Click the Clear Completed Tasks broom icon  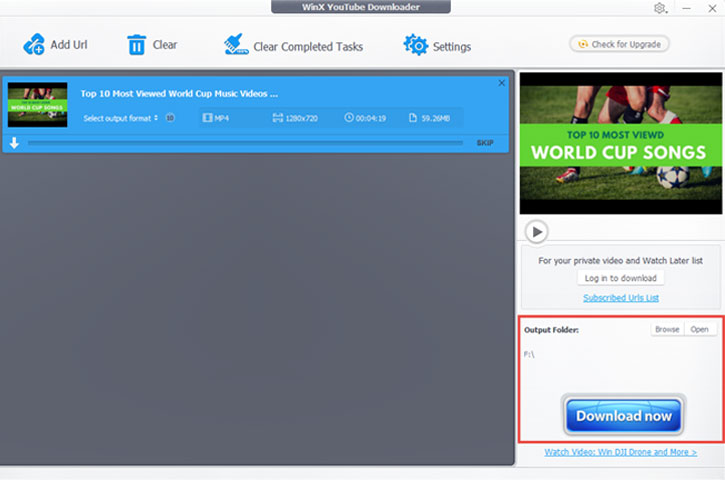[236, 45]
